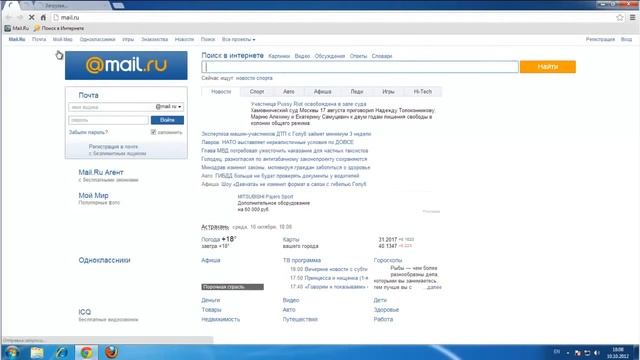Select the Hi-Tech tab

pos(422,92)
